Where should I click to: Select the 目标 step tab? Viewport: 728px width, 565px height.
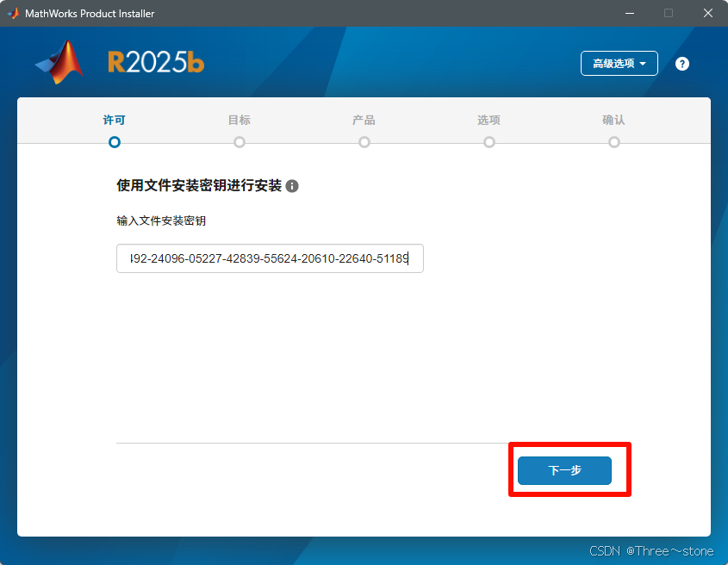[240, 121]
